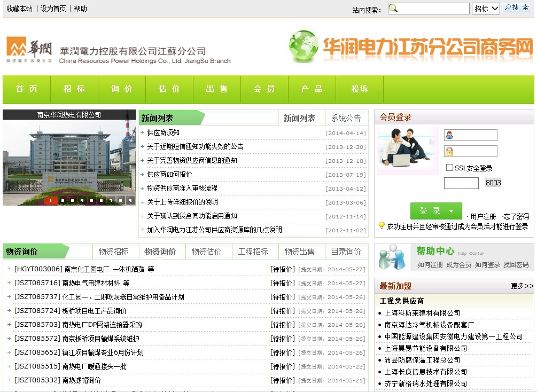Open 询价 in the navigation bar

[122, 89]
